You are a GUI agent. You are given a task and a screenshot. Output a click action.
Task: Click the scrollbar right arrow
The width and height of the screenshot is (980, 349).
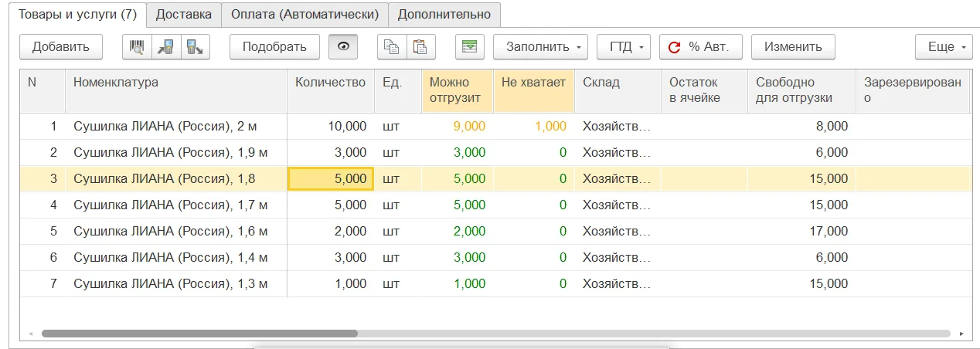pos(961,334)
